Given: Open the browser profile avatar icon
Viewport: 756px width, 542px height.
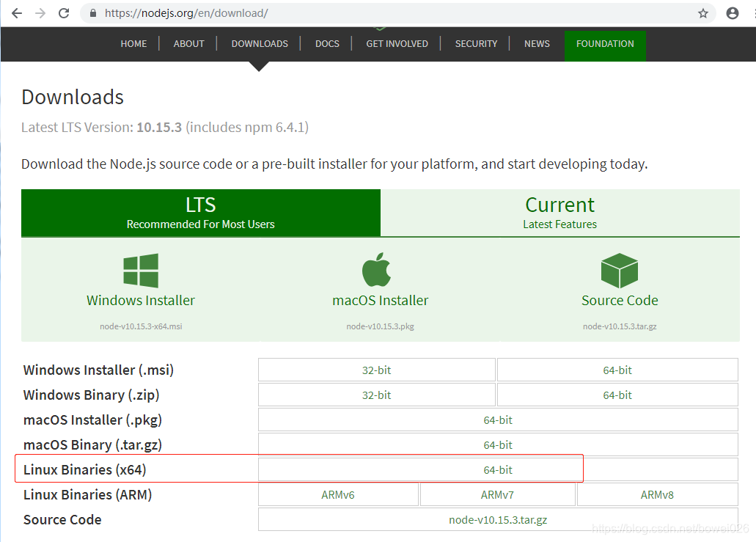Looking at the screenshot, I should pos(733,13).
